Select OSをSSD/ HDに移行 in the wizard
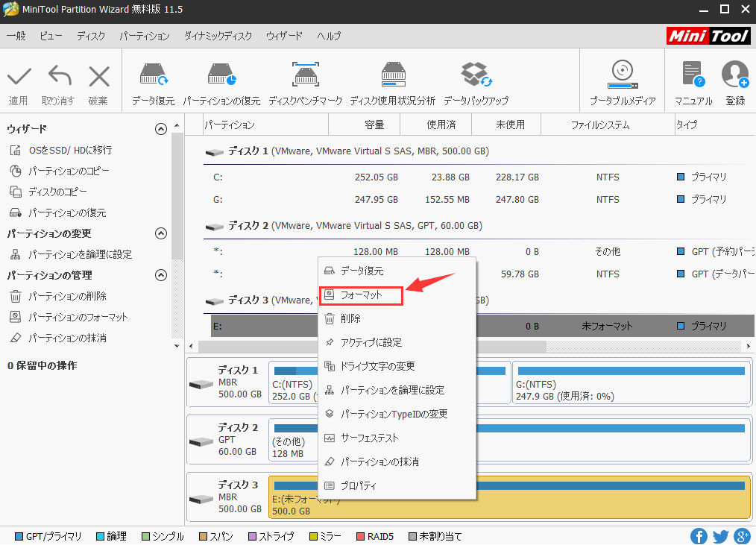756x545 pixels. coord(61,150)
